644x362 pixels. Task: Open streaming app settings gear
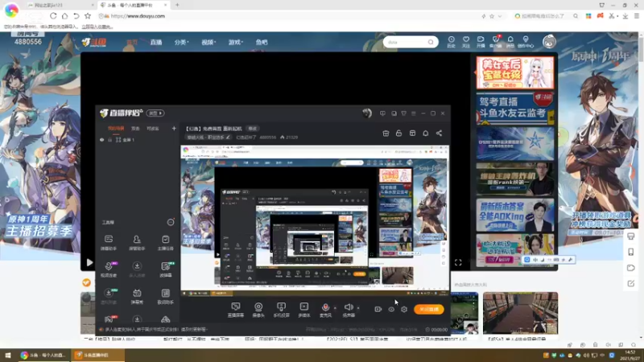[404, 310]
